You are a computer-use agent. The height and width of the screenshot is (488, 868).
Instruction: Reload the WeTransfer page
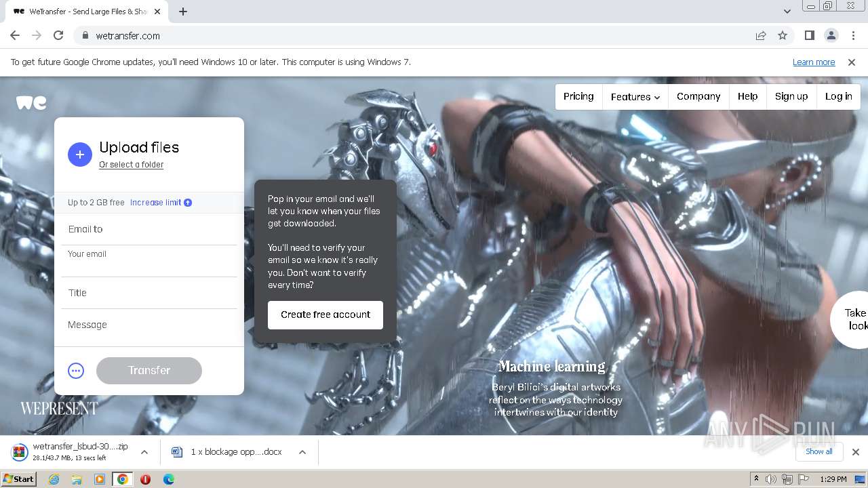coord(58,35)
